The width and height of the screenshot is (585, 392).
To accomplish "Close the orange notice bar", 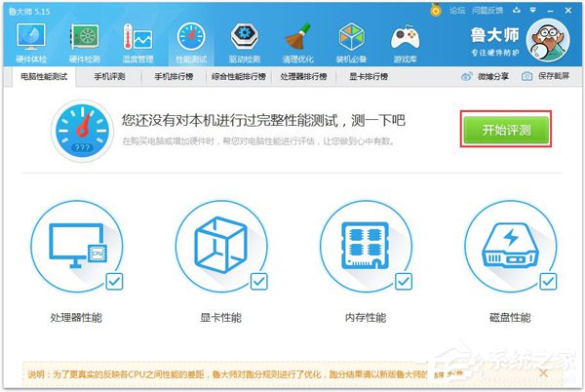I will (544, 372).
